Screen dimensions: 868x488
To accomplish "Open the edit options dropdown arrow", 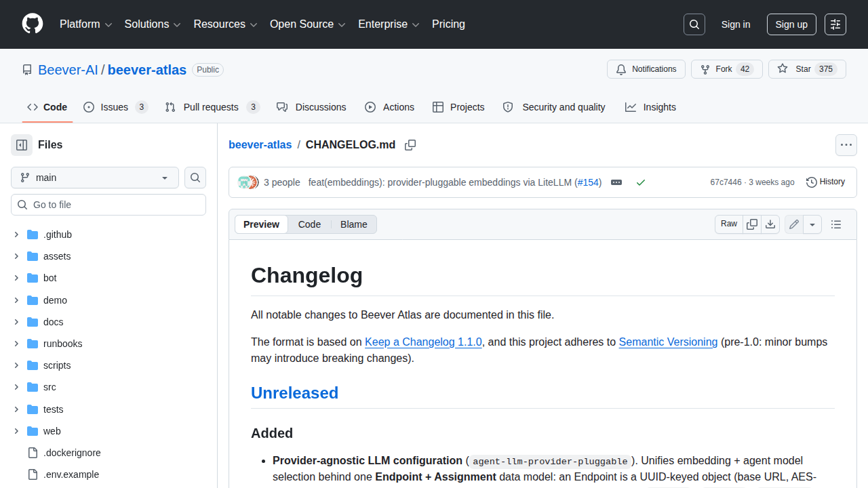I will 812,224.
